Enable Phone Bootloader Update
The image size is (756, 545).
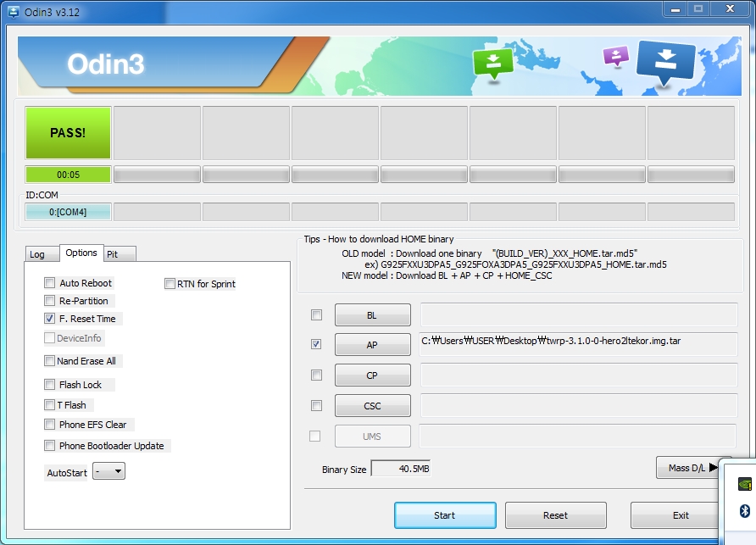click(x=49, y=446)
